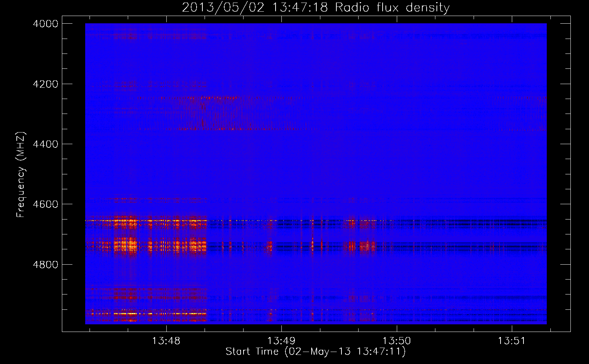589x364 pixels.
Task: Click the 4400 frequency tick label
Action: point(46,144)
